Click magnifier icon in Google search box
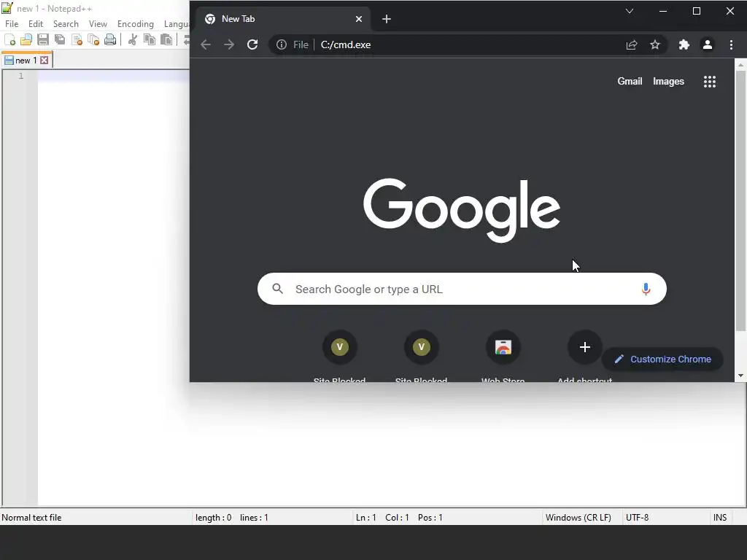This screenshot has width=747, height=560. pos(278,289)
